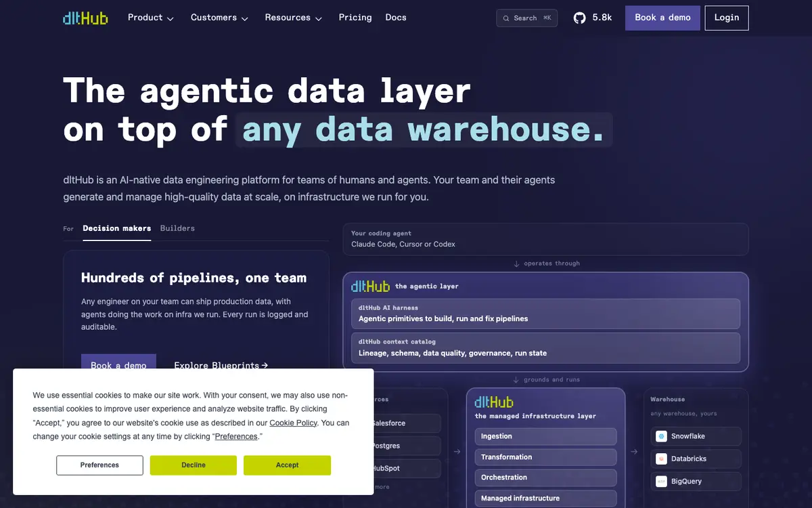This screenshot has width=812, height=508.
Task: Select the dltHub AI harness card
Action: tap(545, 314)
